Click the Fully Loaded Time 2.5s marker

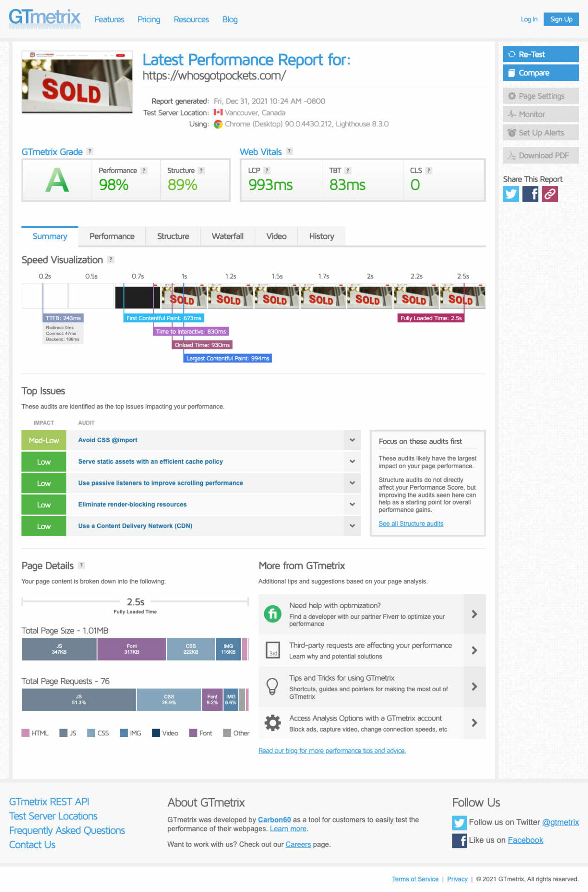tap(431, 318)
